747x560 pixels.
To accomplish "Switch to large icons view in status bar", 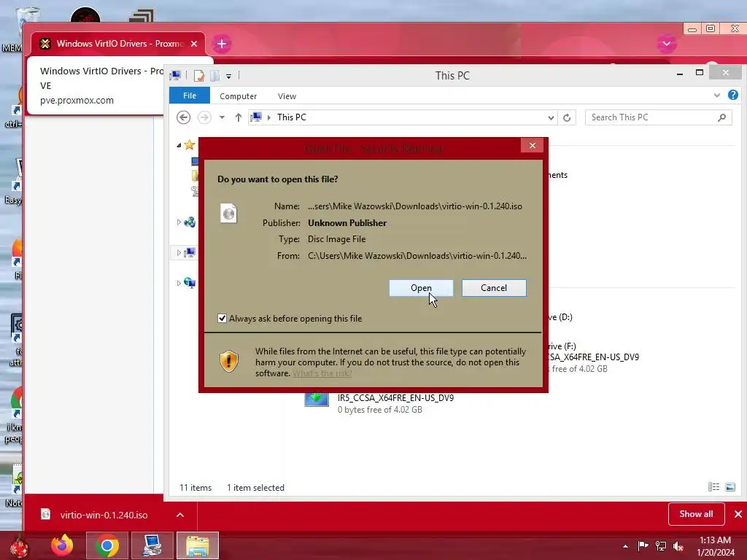I will tap(729, 486).
